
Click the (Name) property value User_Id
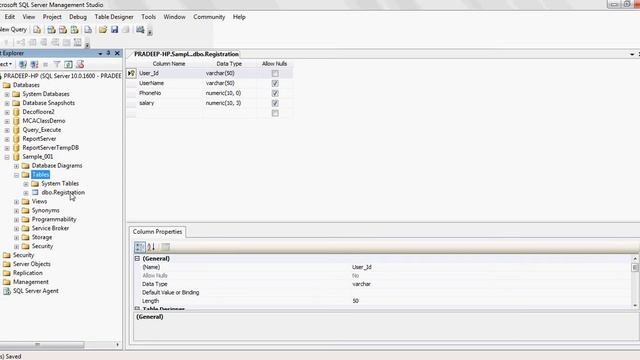pos(491,267)
